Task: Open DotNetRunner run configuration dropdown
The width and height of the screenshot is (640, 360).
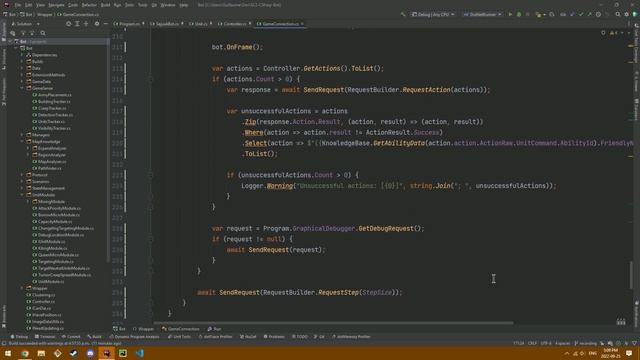Action: (482, 14)
